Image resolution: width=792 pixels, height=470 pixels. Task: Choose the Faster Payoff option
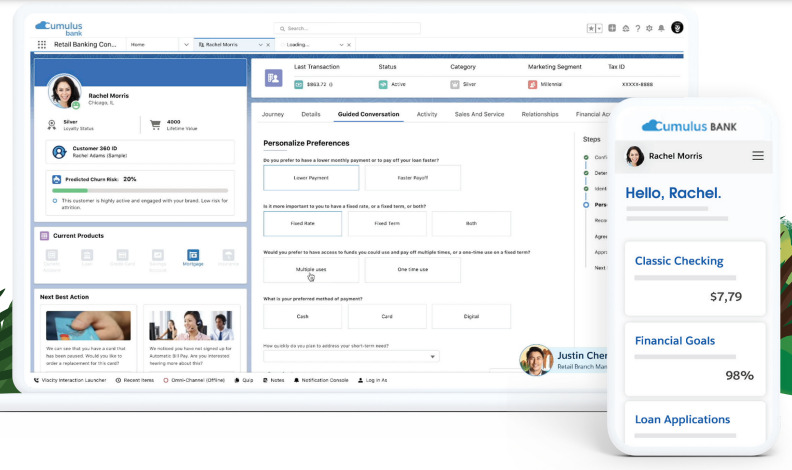click(x=412, y=178)
